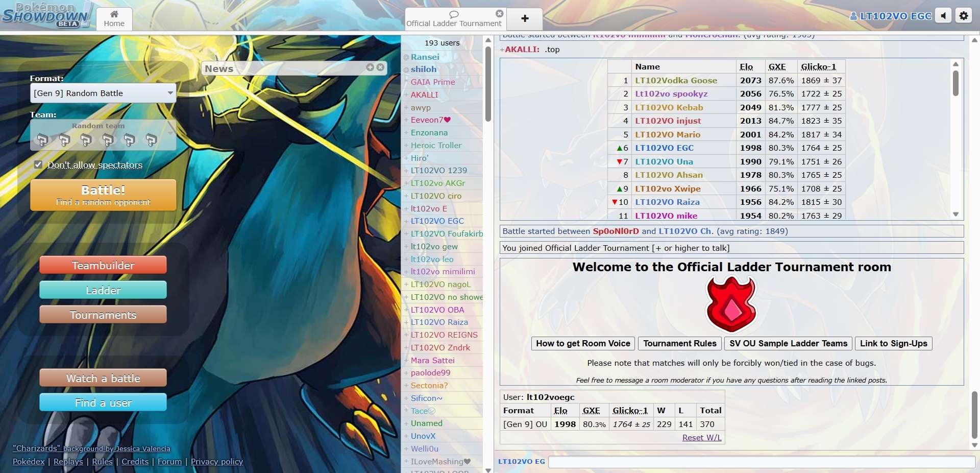Open the "Charizards" background credit link
Image resolution: width=980 pixels, height=473 pixels.
91,448
